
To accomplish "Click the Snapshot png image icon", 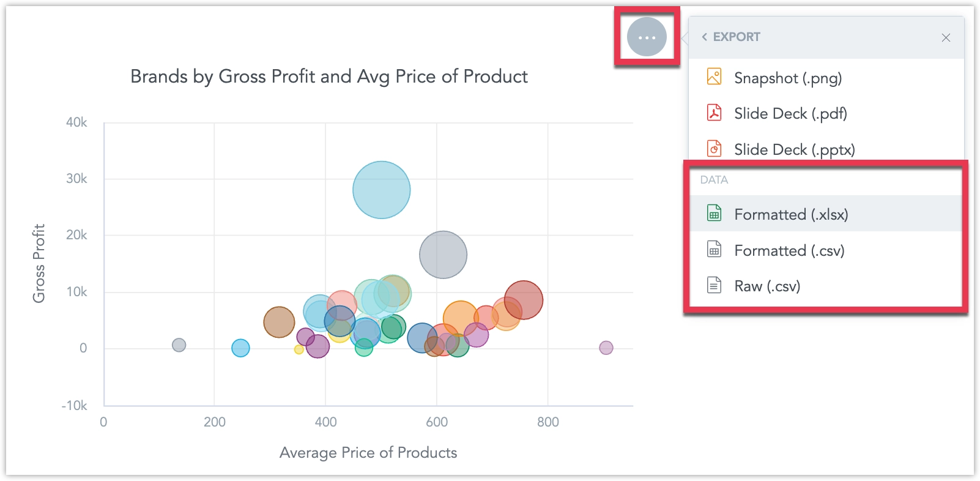I will pos(714,77).
